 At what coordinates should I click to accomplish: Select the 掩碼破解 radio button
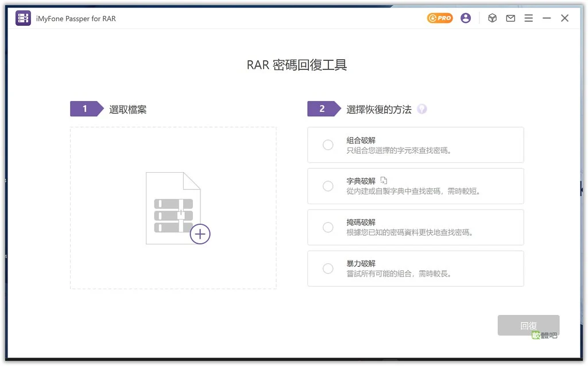[328, 227]
